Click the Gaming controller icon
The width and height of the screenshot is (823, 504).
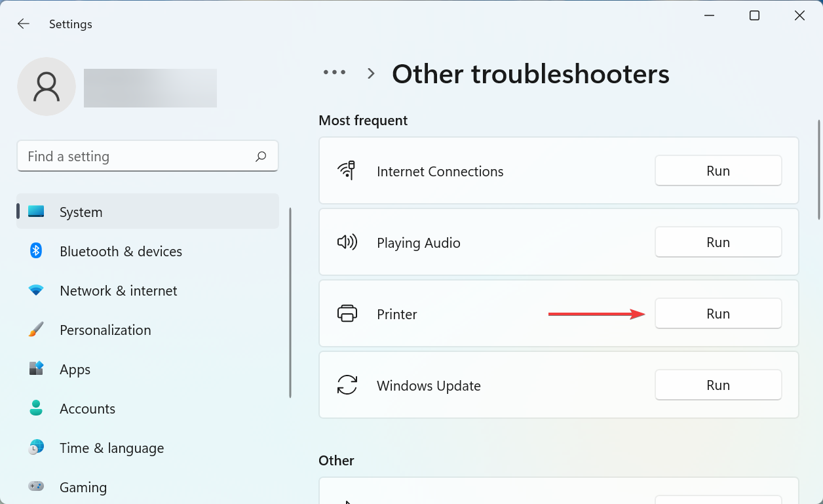tap(36, 486)
